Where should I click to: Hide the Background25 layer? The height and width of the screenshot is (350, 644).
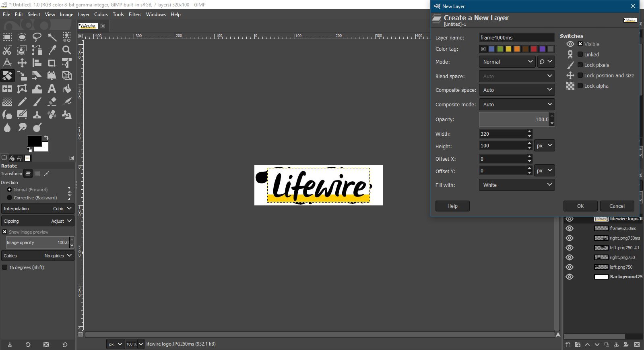pyautogui.click(x=570, y=277)
